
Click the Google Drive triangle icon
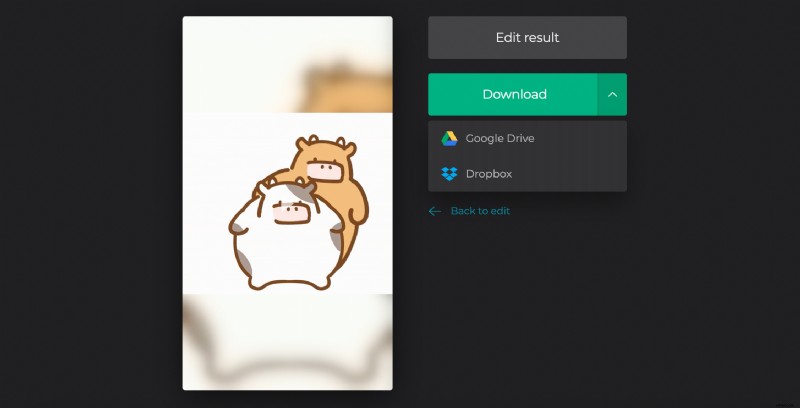(449, 138)
